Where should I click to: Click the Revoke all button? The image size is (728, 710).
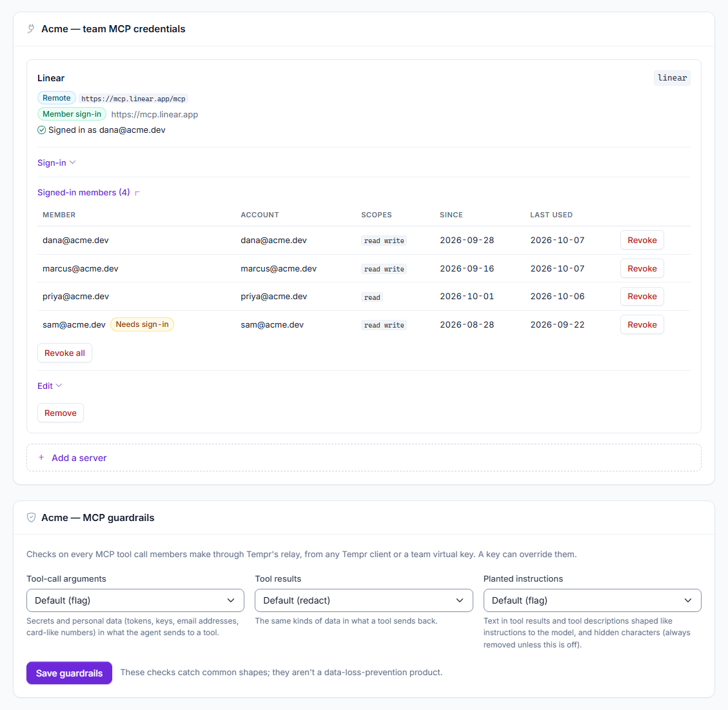point(64,353)
